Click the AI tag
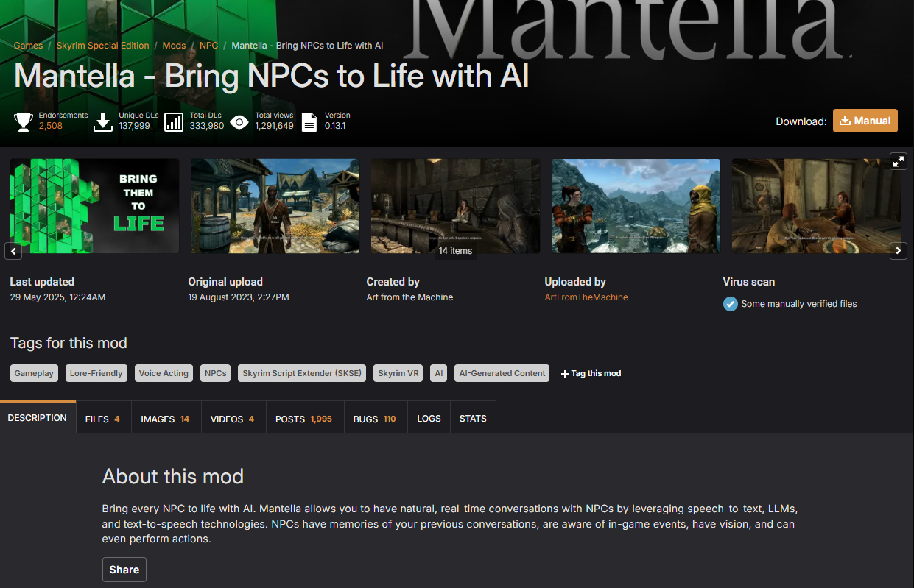The height and width of the screenshot is (588, 914). (439, 373)
